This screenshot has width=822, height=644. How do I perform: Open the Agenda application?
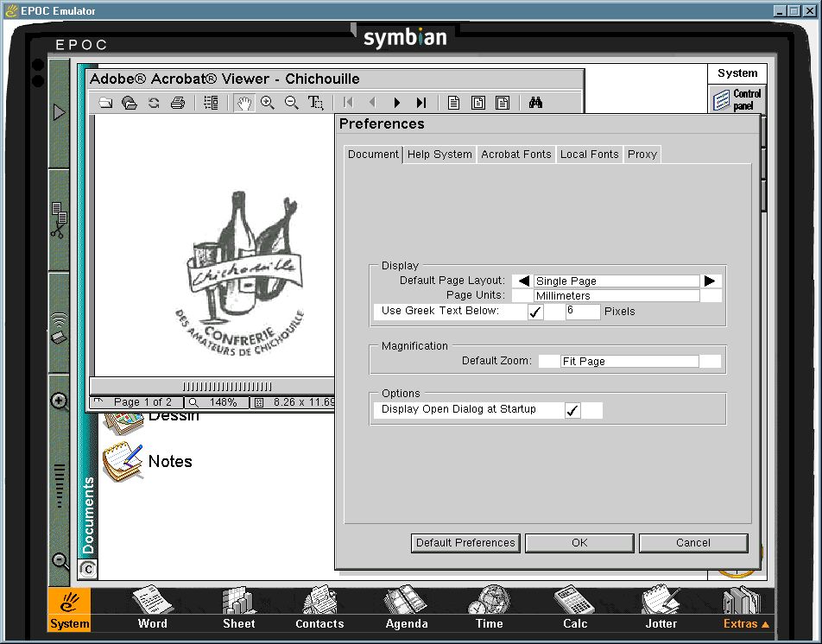[x=407, y=608]
